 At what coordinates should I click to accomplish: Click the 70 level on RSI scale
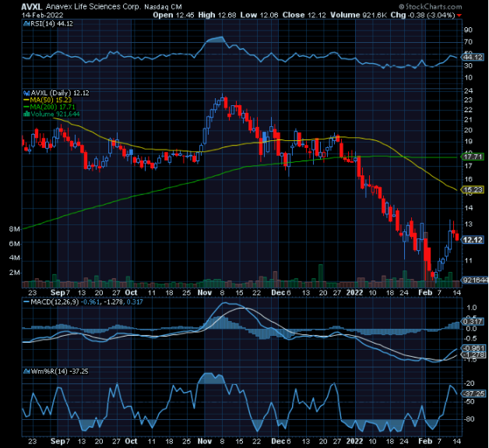coord(469,42)
